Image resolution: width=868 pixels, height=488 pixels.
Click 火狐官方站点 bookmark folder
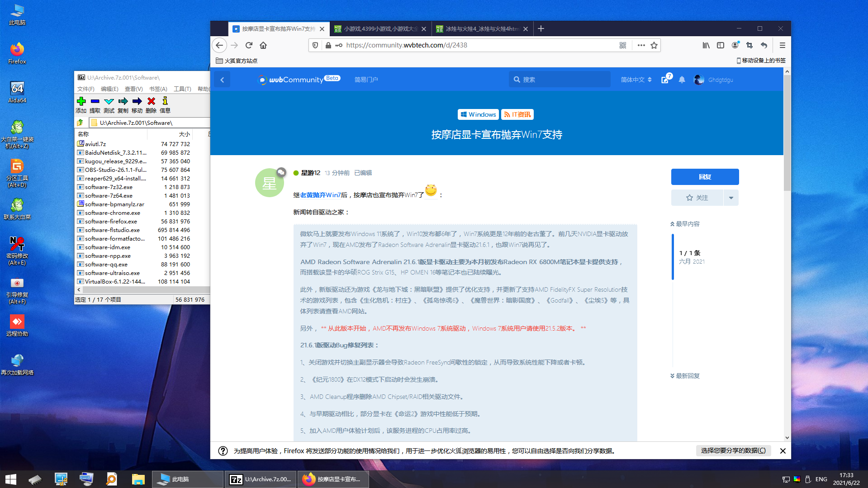[237, 61]
